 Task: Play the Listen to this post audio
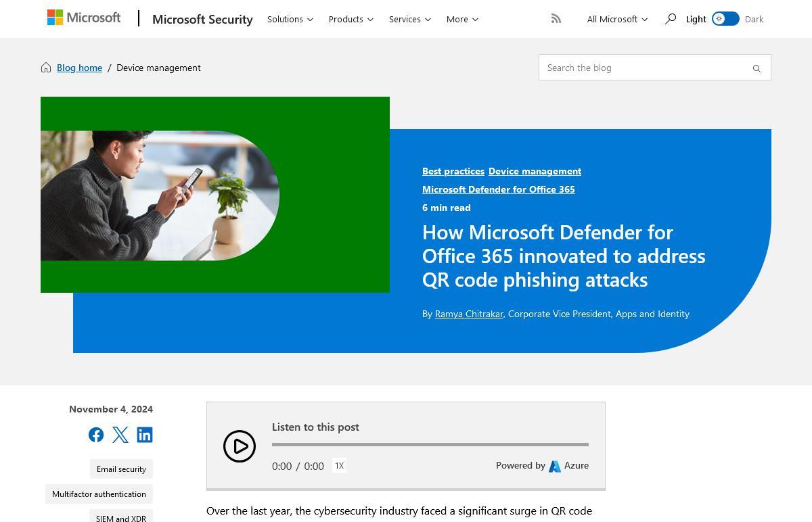[240, 446]
